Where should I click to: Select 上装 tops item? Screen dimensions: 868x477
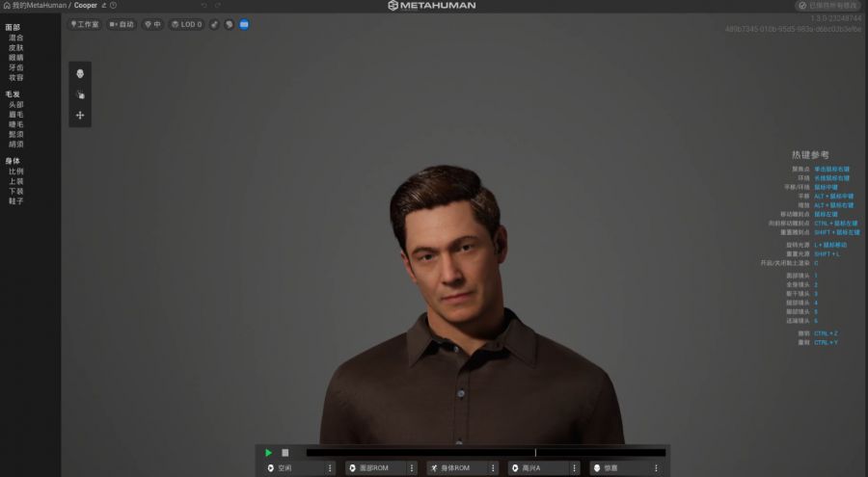[16, 181]
